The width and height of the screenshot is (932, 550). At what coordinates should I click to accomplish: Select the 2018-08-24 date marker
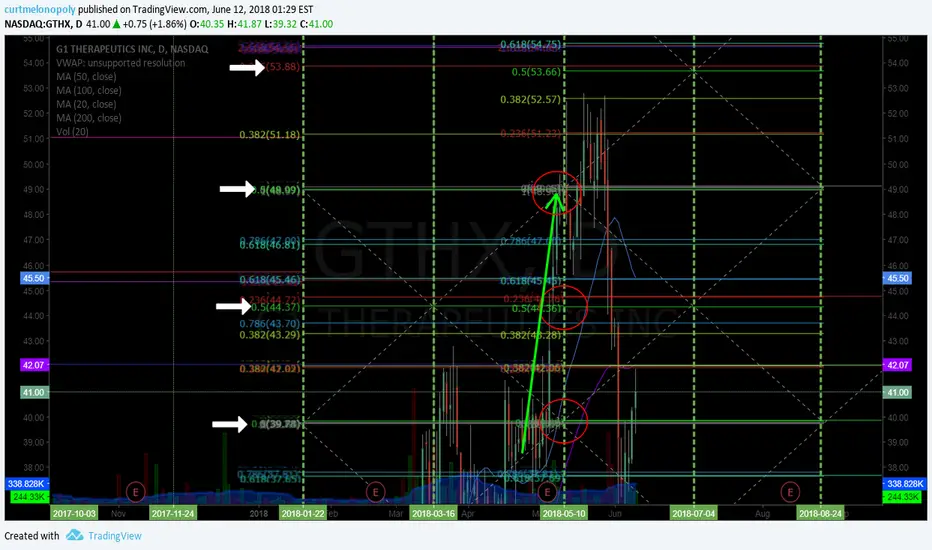[x=820, y=513]
